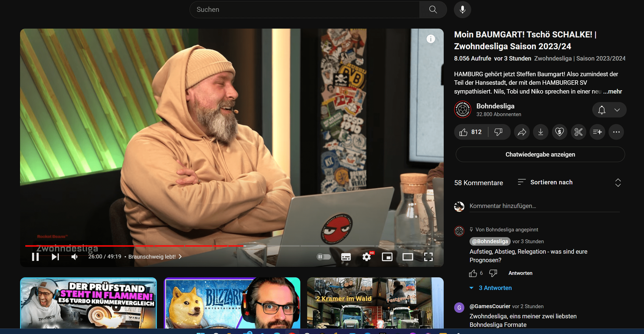The height and width of the screenshot is (334, 644).
Task: Click '58 Kommentare' heading
Action: (478, 183)
